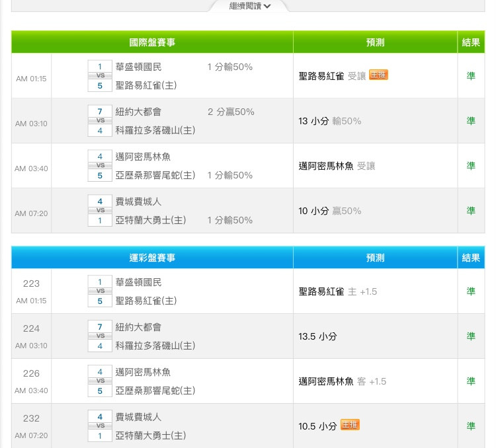This screenshot has height=448, width=496.
Task: Select 費城費城人 in 運彩盤 table
Action: pyautogui.click(x=139, y=417)
